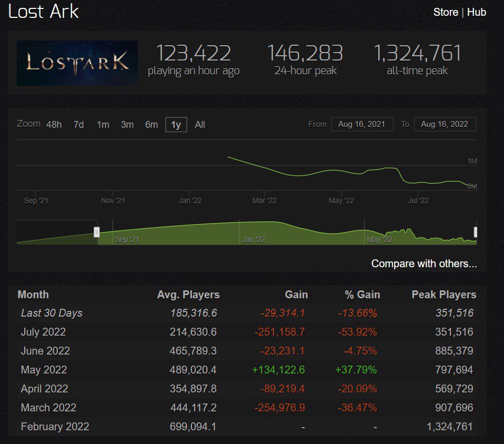Click the Peak Players column header
Viewport: 504px width, 444px height.
pos(443,295)
